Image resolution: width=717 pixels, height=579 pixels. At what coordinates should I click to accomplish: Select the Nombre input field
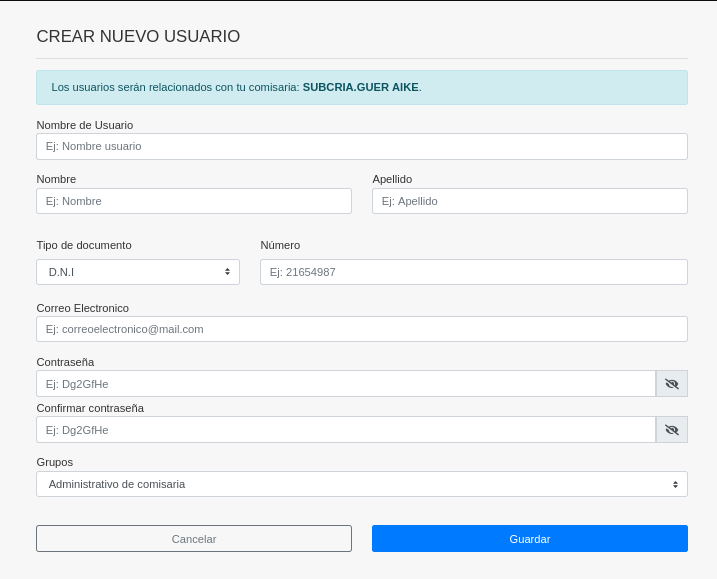pos(194,201)
